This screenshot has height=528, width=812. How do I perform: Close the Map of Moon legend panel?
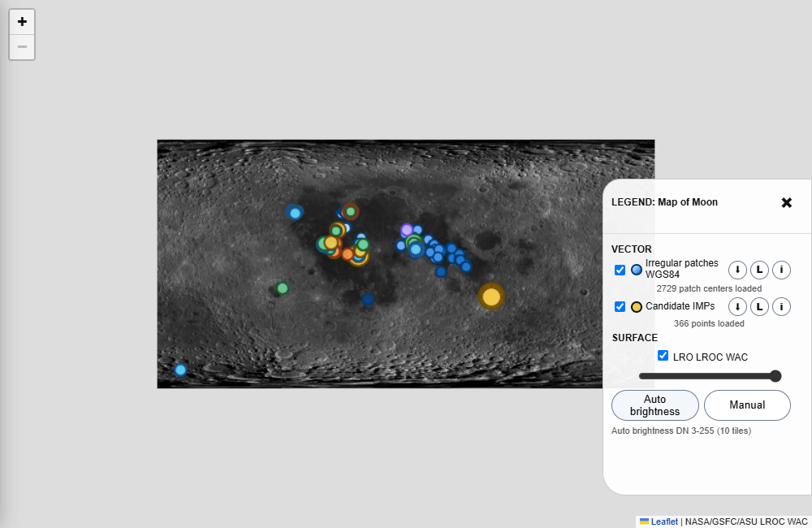pyautogui.click(x=786, y=202)
